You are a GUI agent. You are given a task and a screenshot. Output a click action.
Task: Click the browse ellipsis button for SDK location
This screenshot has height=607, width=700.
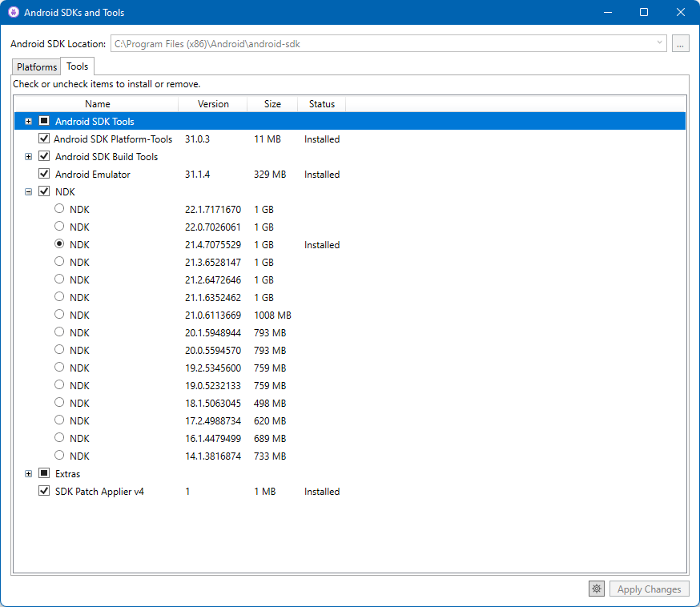[680, 44]
